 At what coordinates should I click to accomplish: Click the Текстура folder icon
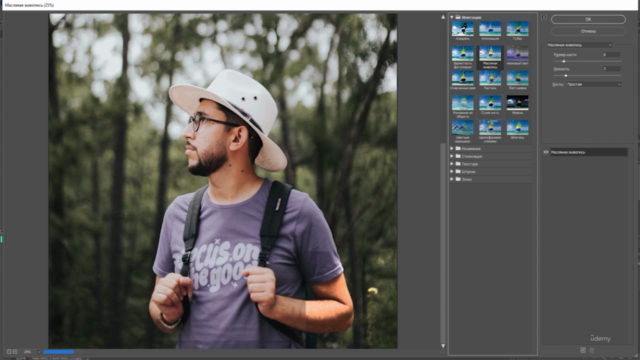pos(458,164)
